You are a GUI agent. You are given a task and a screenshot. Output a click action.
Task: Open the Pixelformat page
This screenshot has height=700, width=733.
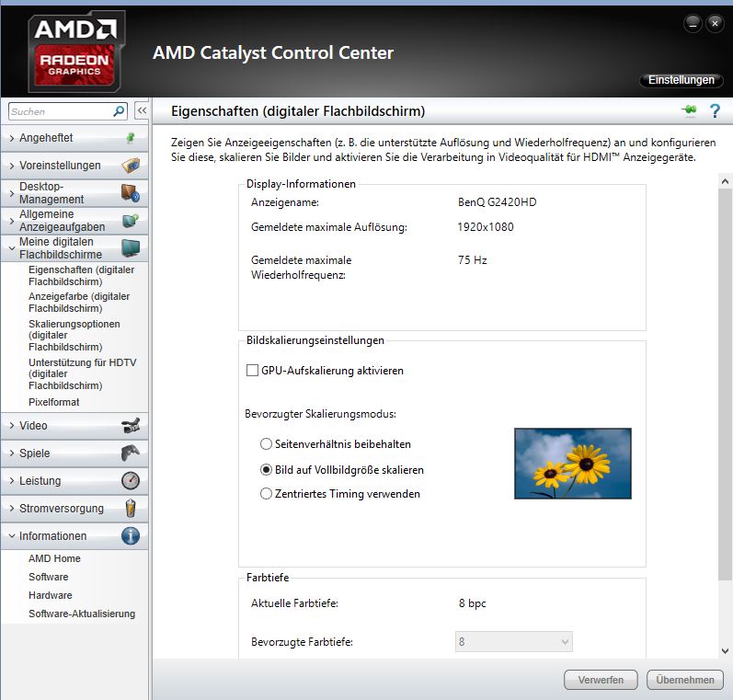53,402
